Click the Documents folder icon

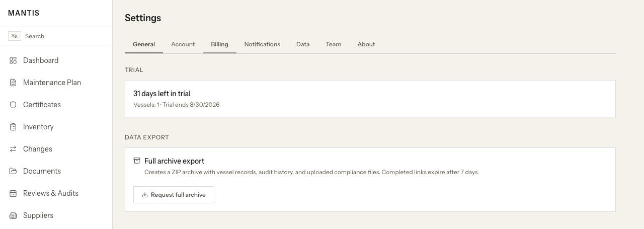coord(13,171)
